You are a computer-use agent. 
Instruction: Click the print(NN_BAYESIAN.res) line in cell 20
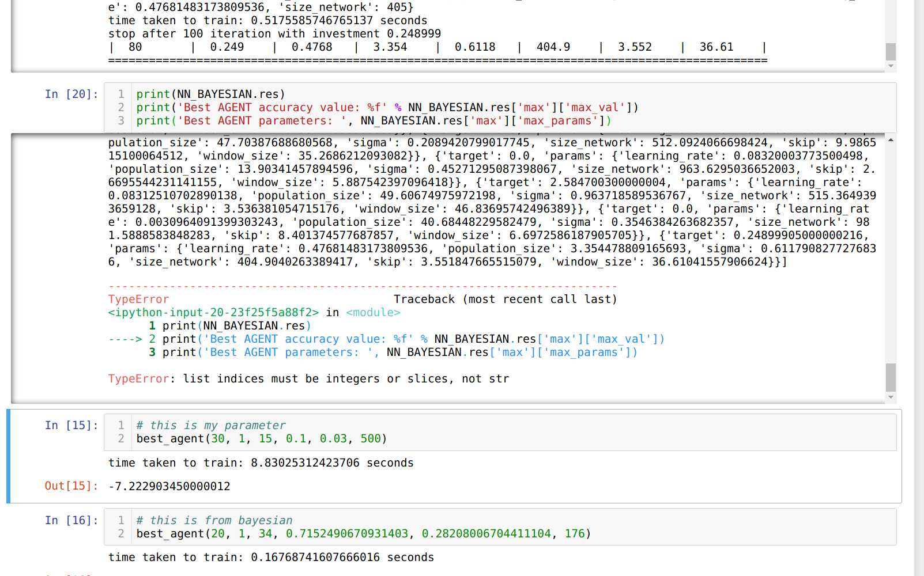point(210,94)
